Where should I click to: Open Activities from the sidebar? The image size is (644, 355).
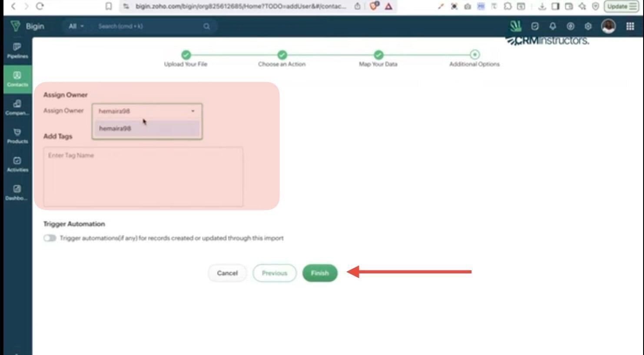click(17, 164)
